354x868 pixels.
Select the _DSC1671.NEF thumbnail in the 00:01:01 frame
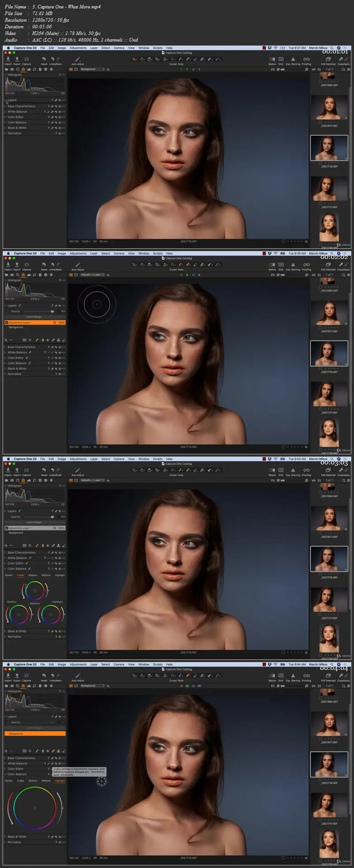tap(329, 107)
